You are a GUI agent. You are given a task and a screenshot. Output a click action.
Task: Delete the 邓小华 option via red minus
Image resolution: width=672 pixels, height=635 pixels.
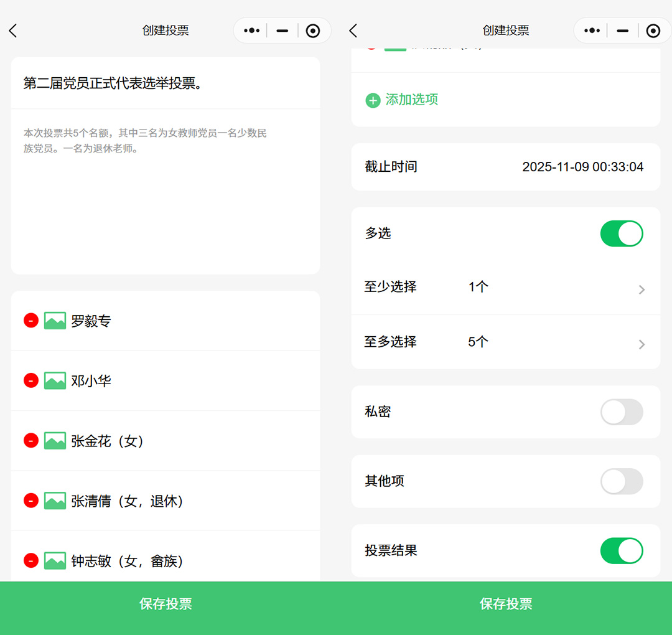(31, 380)
